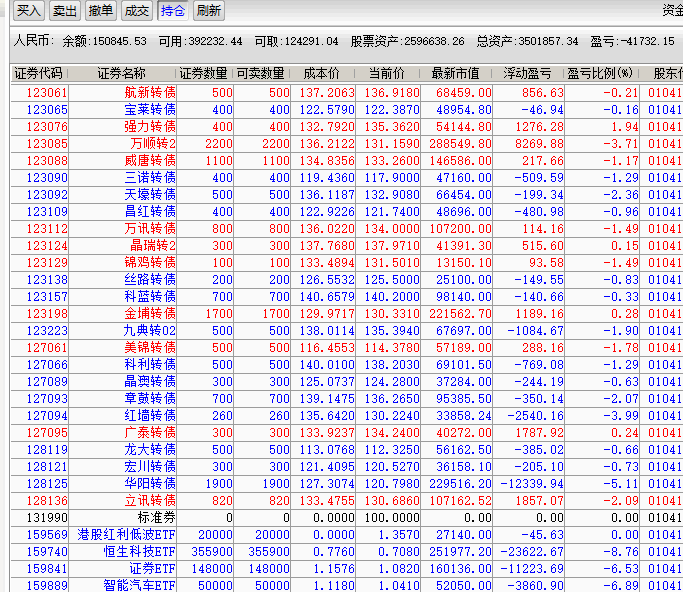Screen dimensions: 683x592
Task: Sort by 证券代码 column header
Action: coord(39,74)
